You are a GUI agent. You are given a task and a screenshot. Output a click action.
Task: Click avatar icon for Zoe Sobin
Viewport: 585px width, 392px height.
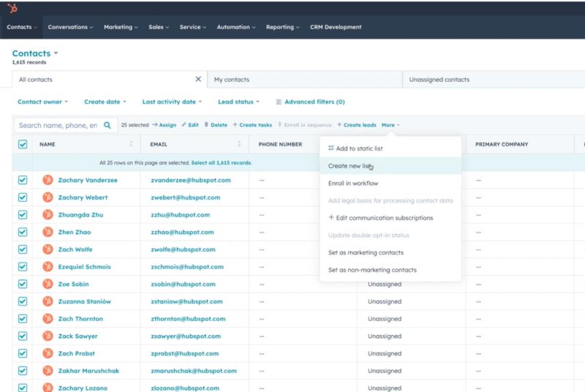[48, 284]
